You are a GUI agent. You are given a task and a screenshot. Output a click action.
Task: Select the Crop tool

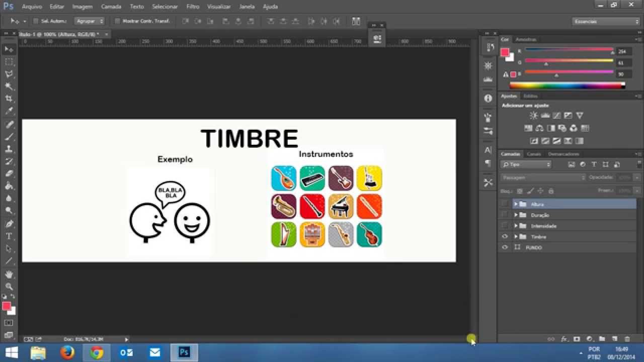[9, 99]
